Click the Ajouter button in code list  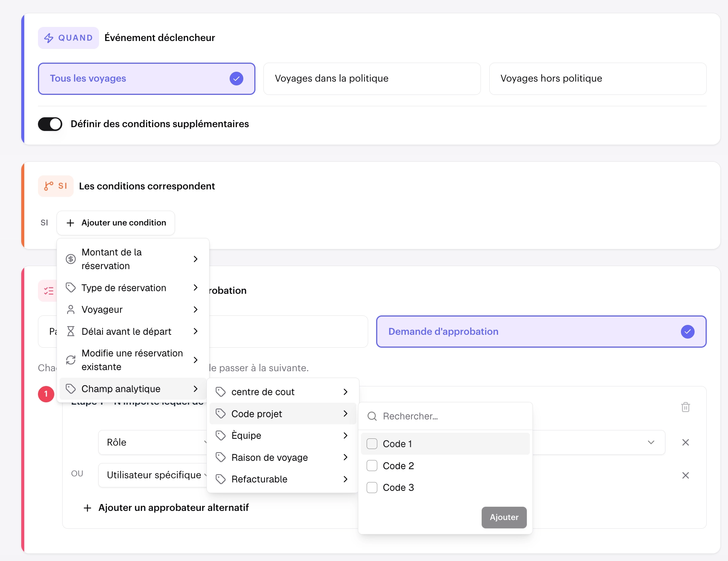(x=504, y=517)
